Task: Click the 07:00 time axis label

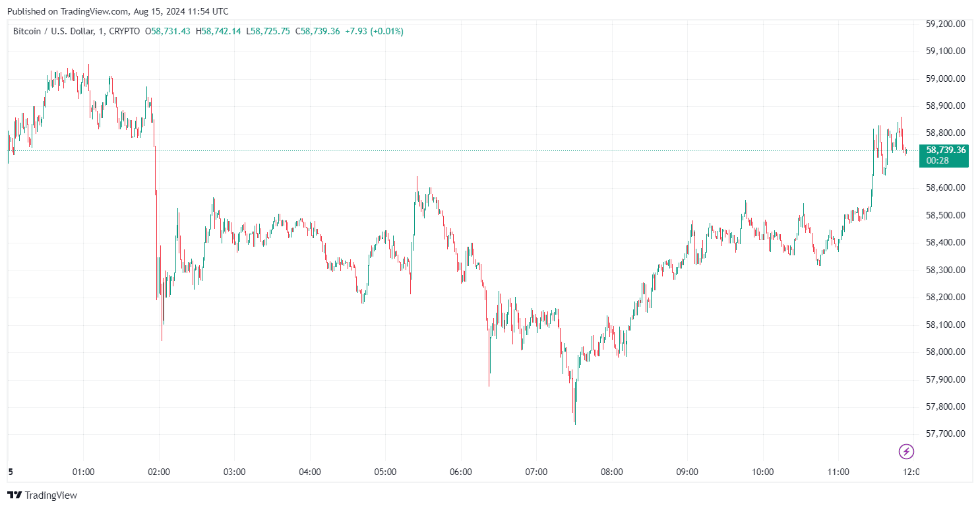Action: (536, 472)
